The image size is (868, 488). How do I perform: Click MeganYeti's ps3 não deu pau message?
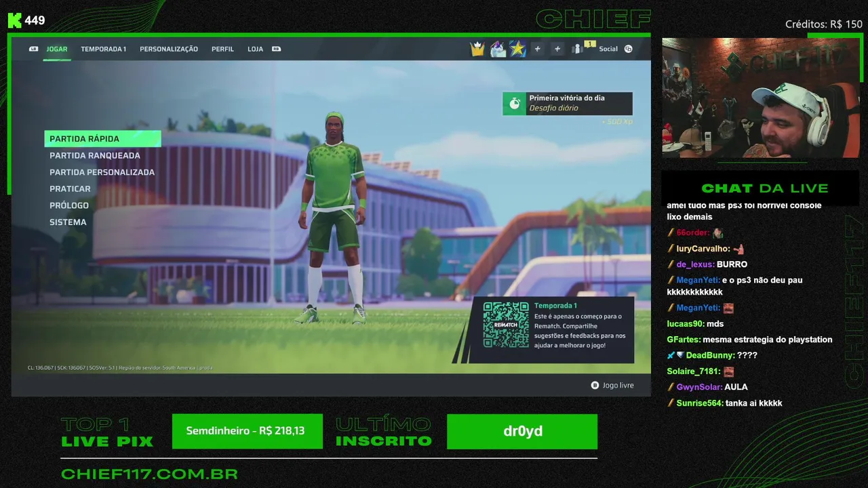pos(734,286)
